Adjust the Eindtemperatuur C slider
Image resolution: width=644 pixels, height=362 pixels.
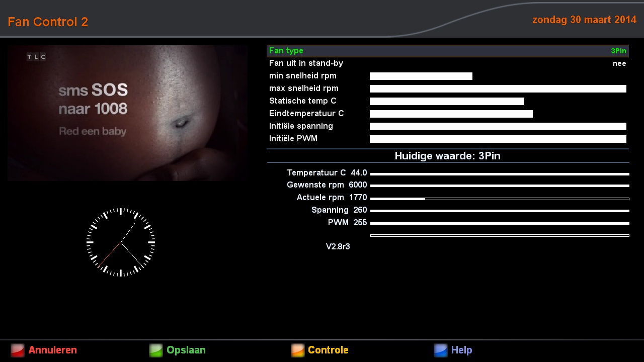(451, 114)
